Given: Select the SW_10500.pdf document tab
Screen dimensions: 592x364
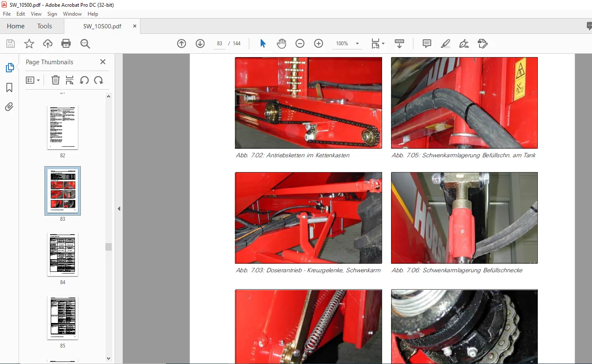Looking at the screenshot, I should point(102,26).
